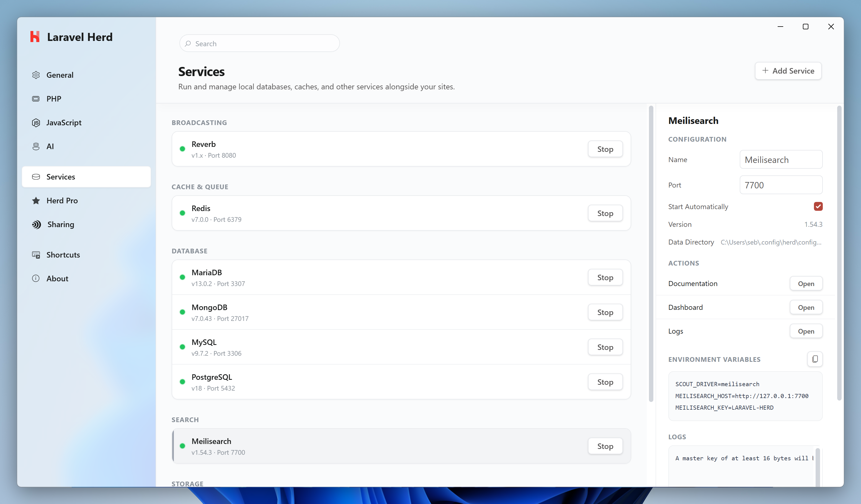Stop the Meilisearch service
Screen dimensions: 861x504
(x=605, y=446)
